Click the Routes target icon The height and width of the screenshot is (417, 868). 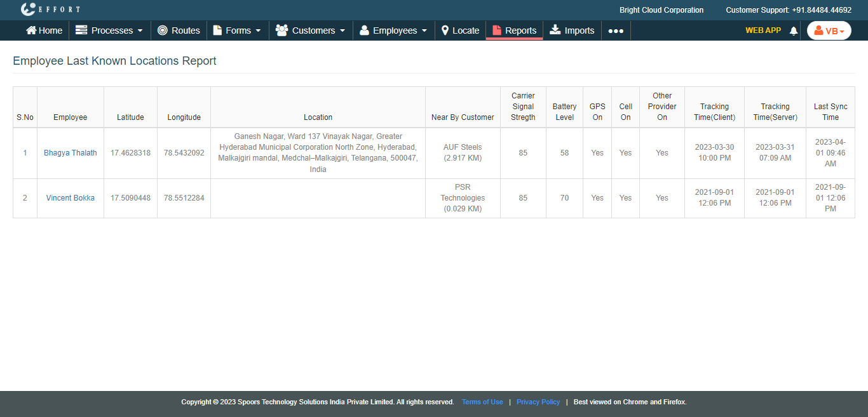pos(163,30)
